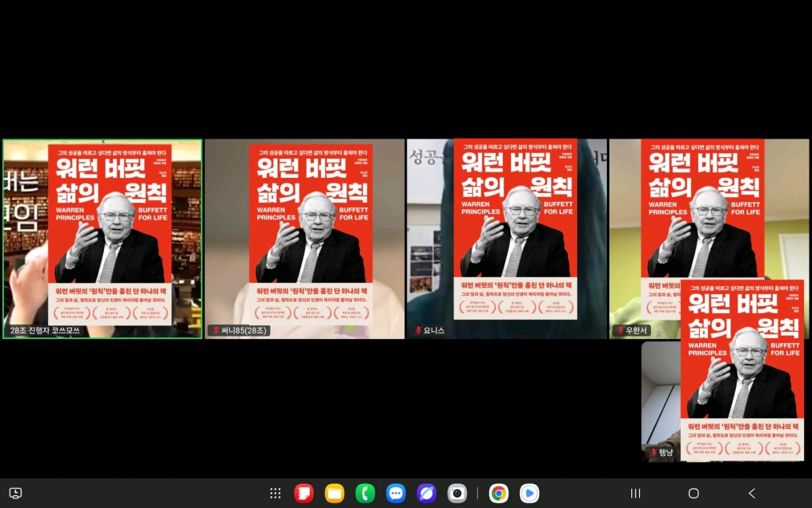Select the 써니85(28조) participant video tile
812x508 pixels.
click(304, 239)
